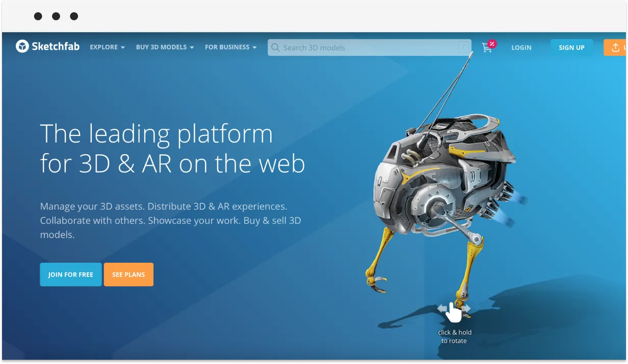628x364 pixels.
Task: Expand the Buy 3D Models menu
Action: 165,47
